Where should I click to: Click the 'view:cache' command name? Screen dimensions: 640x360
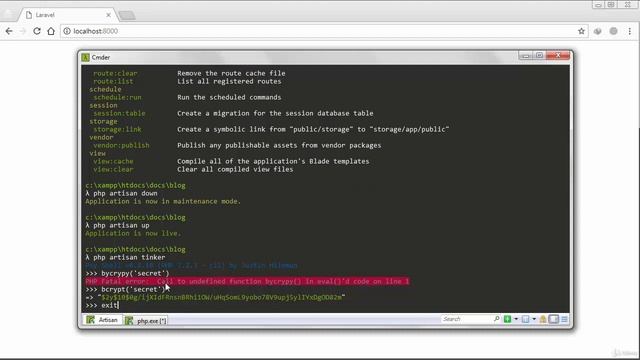pyautogui.click(x=113, y=161)
